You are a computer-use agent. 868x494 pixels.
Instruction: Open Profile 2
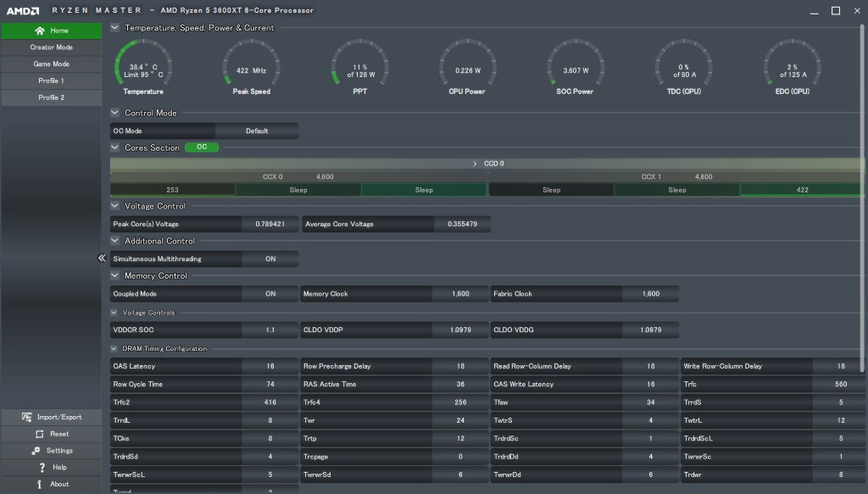[x=51, y=97]
